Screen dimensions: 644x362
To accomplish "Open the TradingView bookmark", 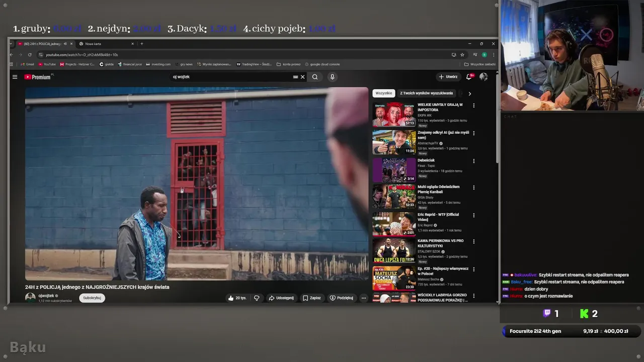I will [x=254, y=64].
